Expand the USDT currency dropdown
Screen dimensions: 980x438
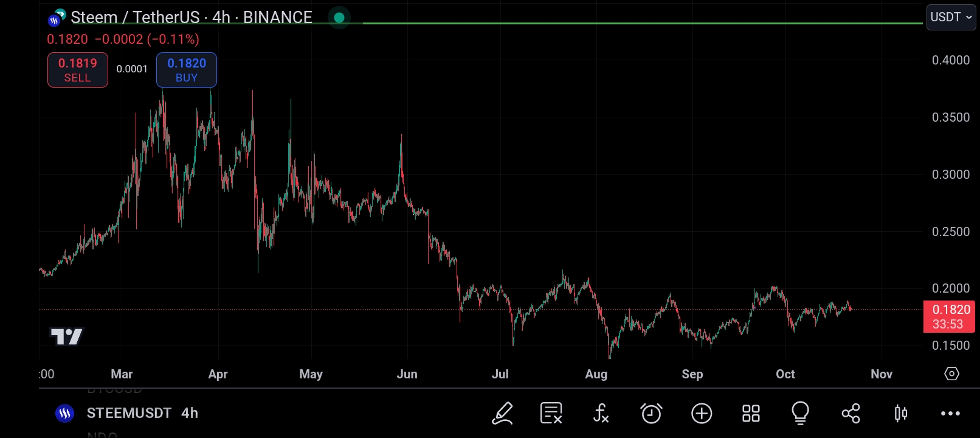click(951, 17)
